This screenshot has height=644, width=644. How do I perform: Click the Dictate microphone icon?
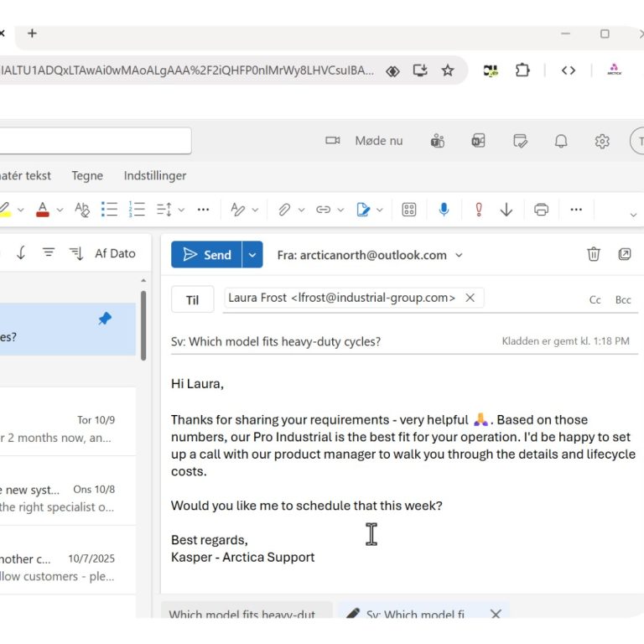click(x=444, y=210)
